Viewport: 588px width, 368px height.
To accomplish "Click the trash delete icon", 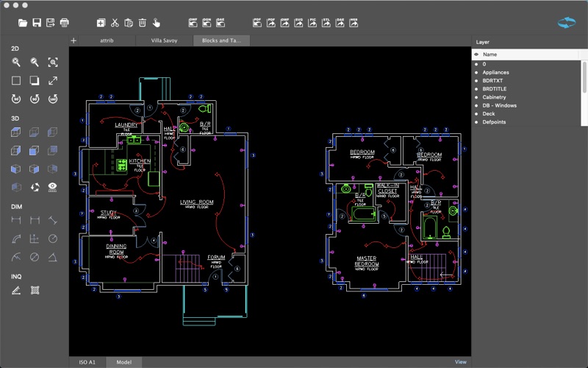I will (x=143, y=23).
